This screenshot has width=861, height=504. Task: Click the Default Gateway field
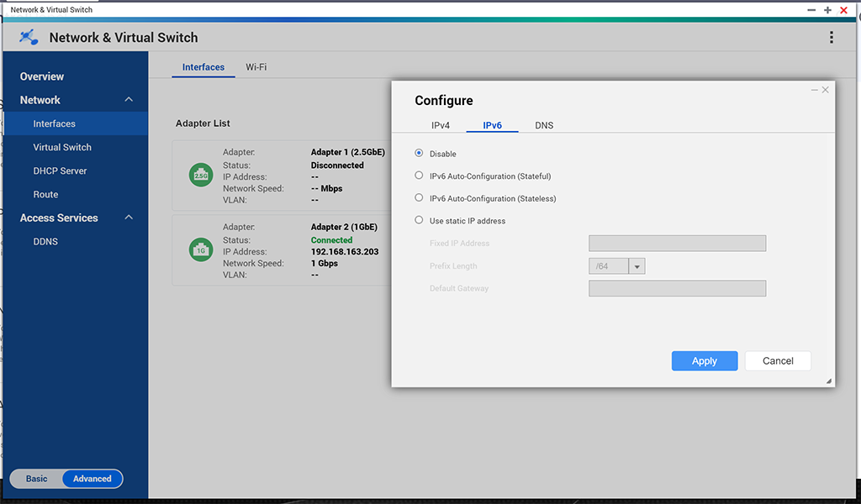(x=677, y=288)
